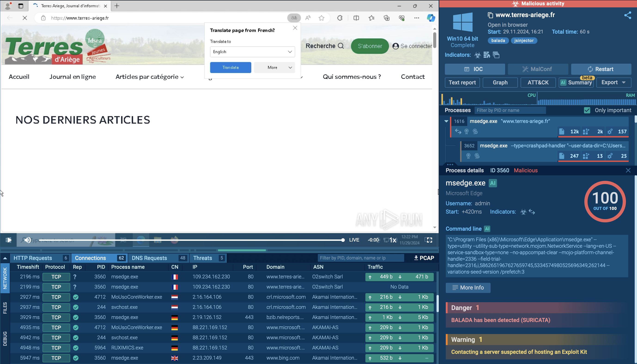Select the FILES side tab
Viewport: 637px width, 364px height.
click(5, 308)
